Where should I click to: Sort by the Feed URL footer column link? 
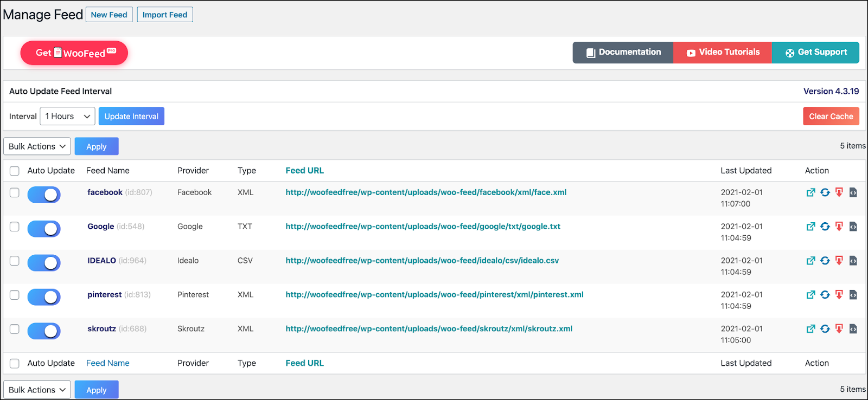[x=305, y=363]
